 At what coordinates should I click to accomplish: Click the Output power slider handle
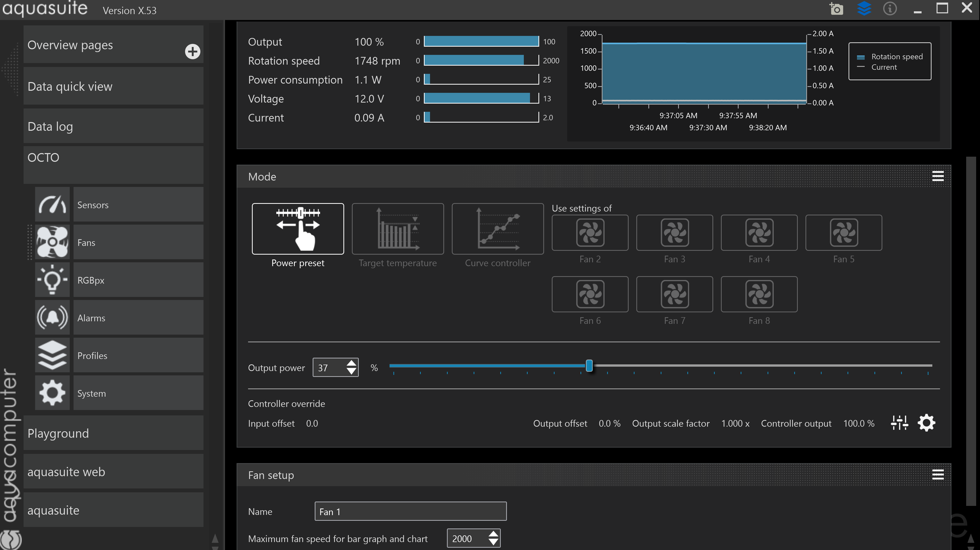coord(589,366)
